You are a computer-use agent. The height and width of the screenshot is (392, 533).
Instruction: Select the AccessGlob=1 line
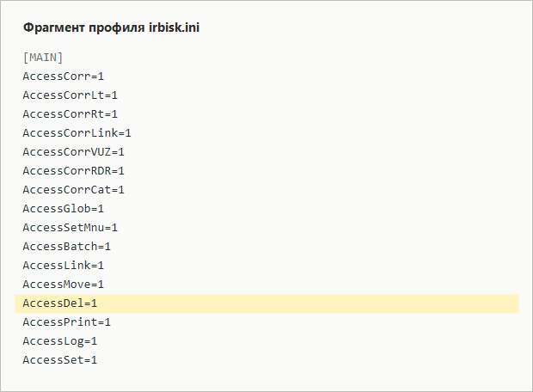64,208
